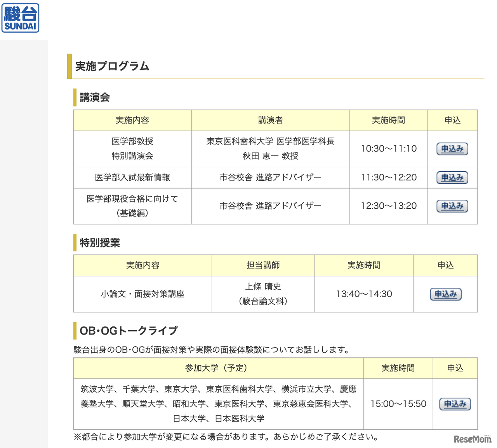Select the time 10:30〜11:10
This screenshot has width=497, height=448.
(x=389, y=149)
